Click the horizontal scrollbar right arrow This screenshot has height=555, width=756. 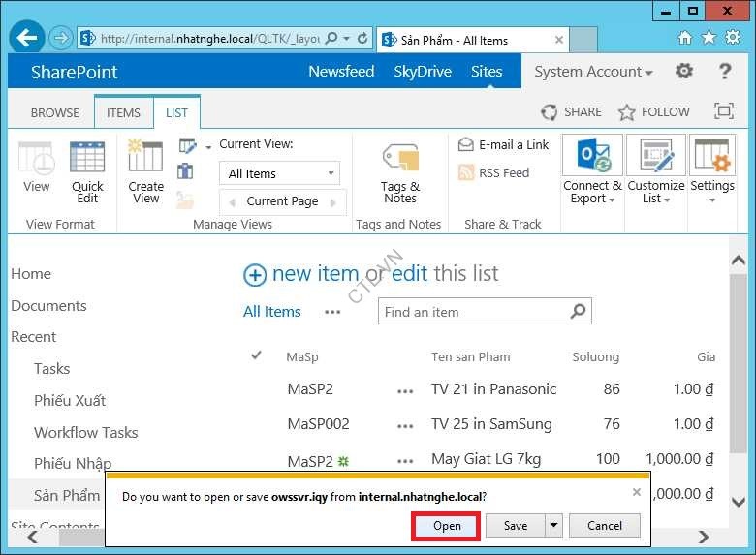click(704, 537)
